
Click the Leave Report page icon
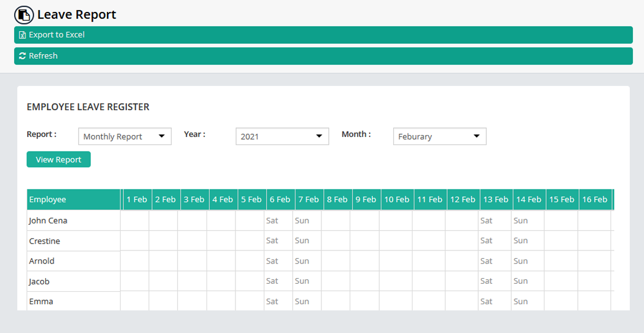point(24,15)
